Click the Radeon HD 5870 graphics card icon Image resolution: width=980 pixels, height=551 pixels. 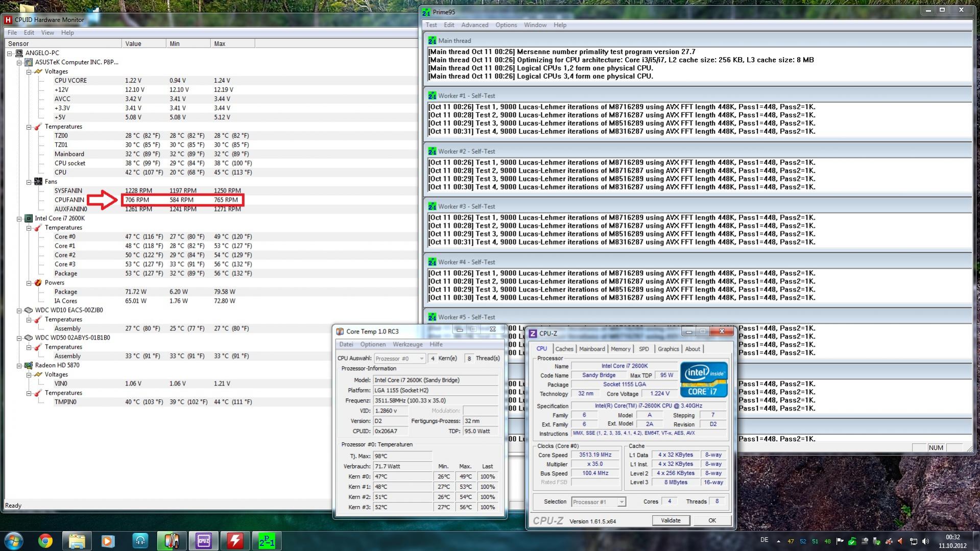(29, 366)
